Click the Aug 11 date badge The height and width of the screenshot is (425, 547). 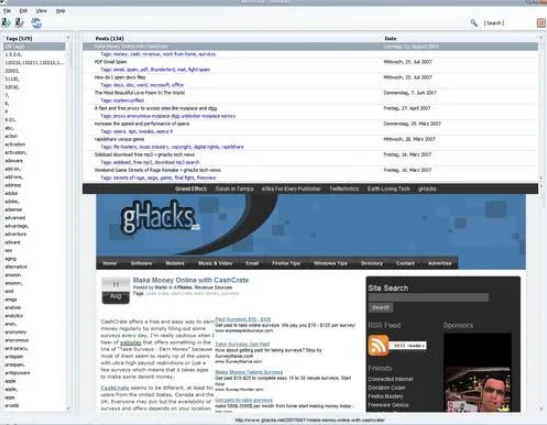point(115,291)
